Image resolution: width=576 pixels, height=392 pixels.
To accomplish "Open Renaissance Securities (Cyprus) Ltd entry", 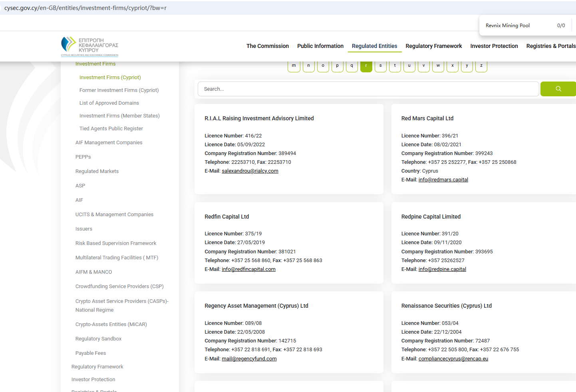I will [446, 306].
